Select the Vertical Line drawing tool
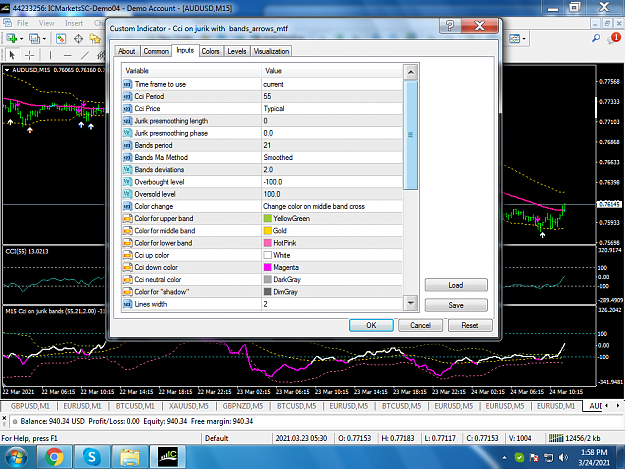 50,55
